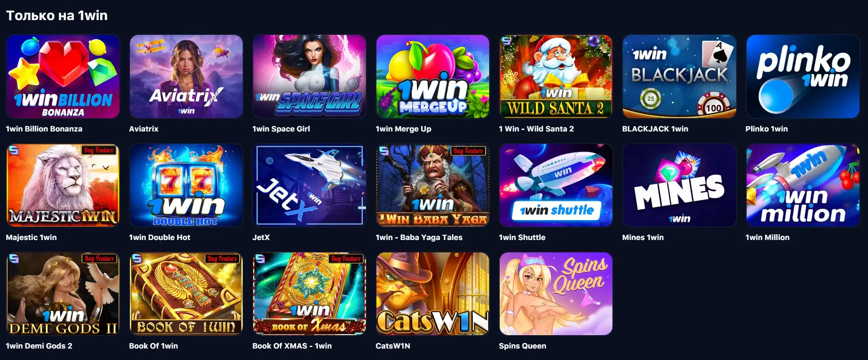This screenshot has width=868, height=360.
Task: Open the 1win Double Hot slot tile
Action: [186, 185]
